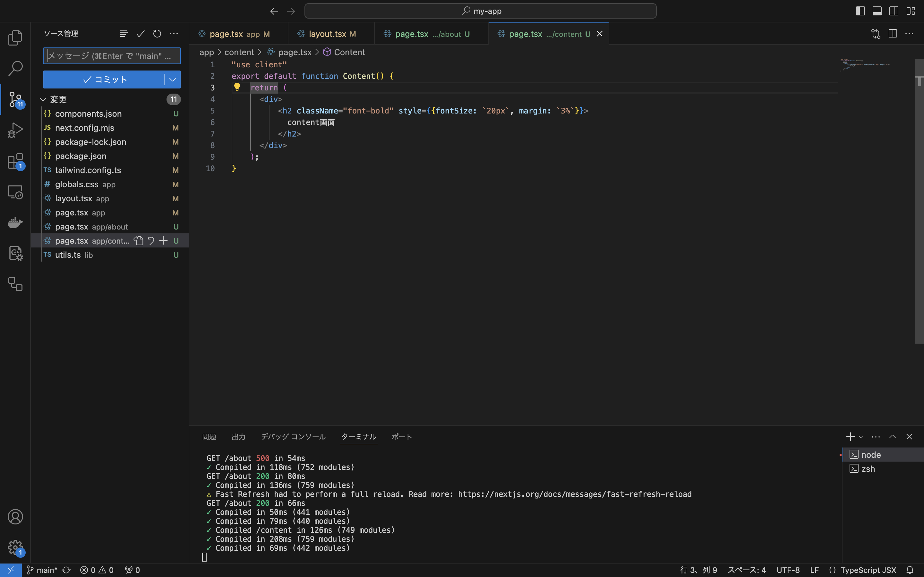Switch to the 問題 panel tab

click(209, 437)
